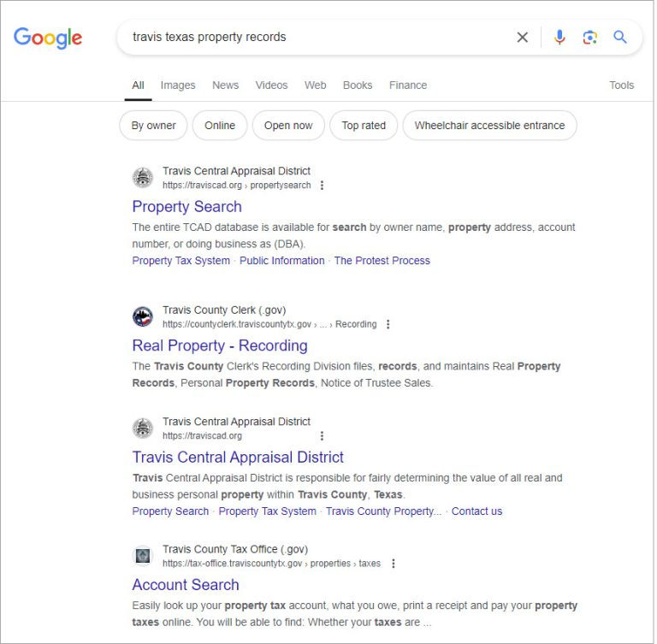Switch to the Images tab
This screenshot has height=644, width=657.
[178, 86]
